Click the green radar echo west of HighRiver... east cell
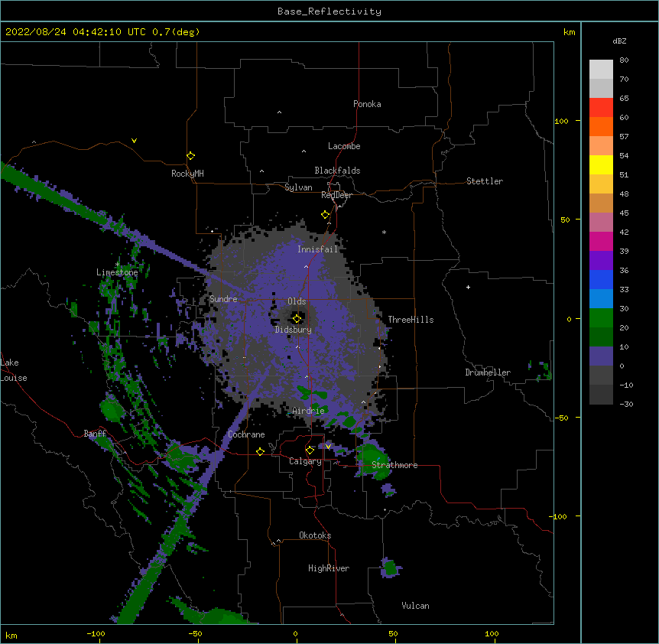 (391, 568)
